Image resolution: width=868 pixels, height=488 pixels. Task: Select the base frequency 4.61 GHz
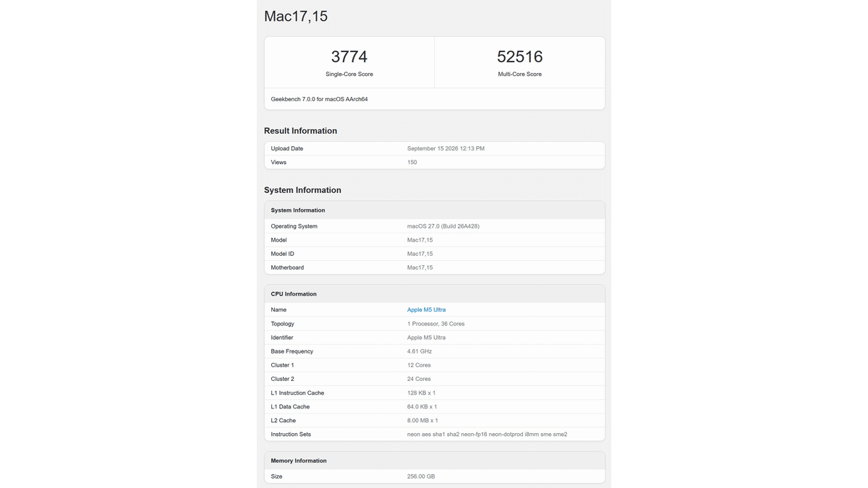[420, 351]
